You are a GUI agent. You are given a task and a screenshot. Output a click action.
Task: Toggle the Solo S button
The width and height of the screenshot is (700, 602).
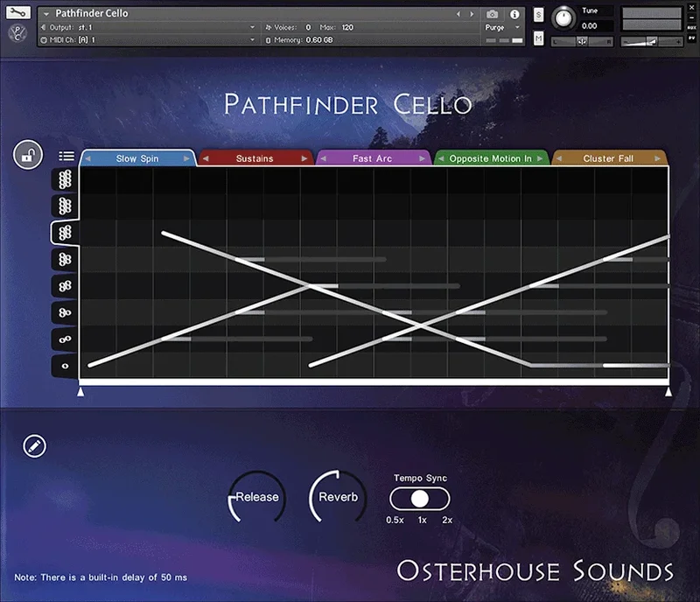pyautogui.click(x=539, y=15)
